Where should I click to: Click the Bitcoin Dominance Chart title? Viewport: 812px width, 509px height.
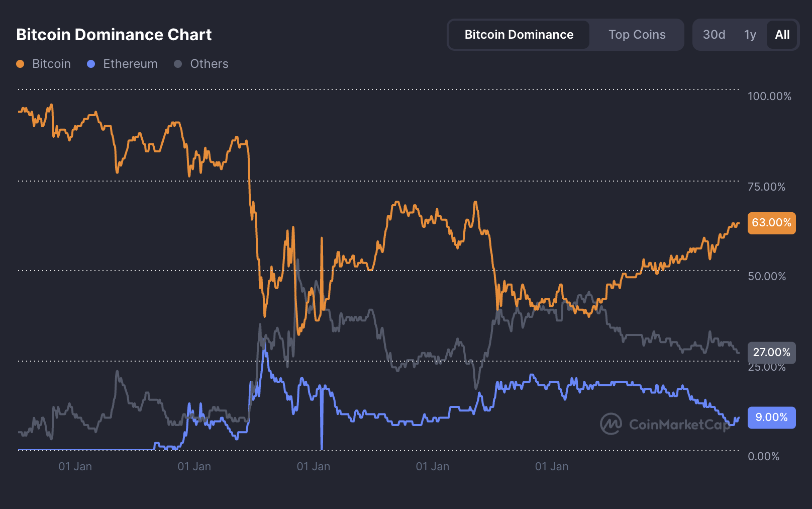114,35
